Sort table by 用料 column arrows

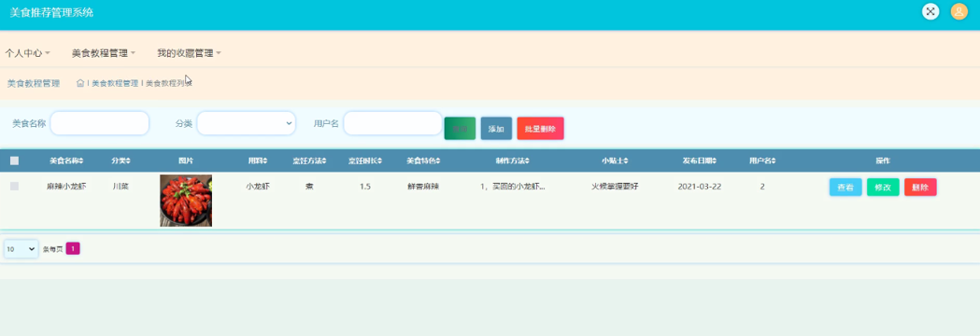[x=265, y=161]
